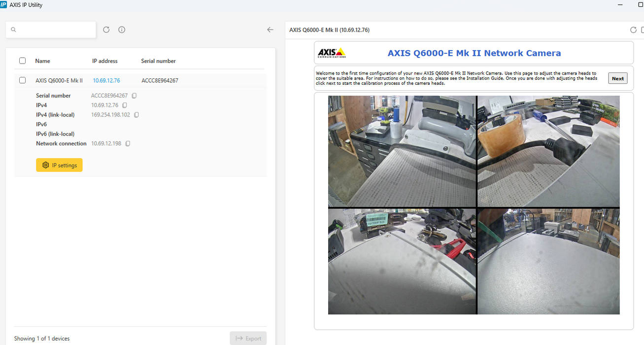The width and height of the screenshot is (644, 345).
Task: Focus the device search field
Action: 51,30
